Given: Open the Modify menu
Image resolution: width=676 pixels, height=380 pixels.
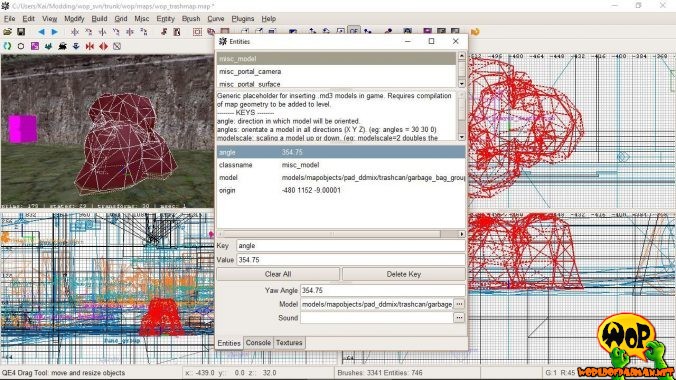Looking at the screenshot, I should (x=74, y=19).
